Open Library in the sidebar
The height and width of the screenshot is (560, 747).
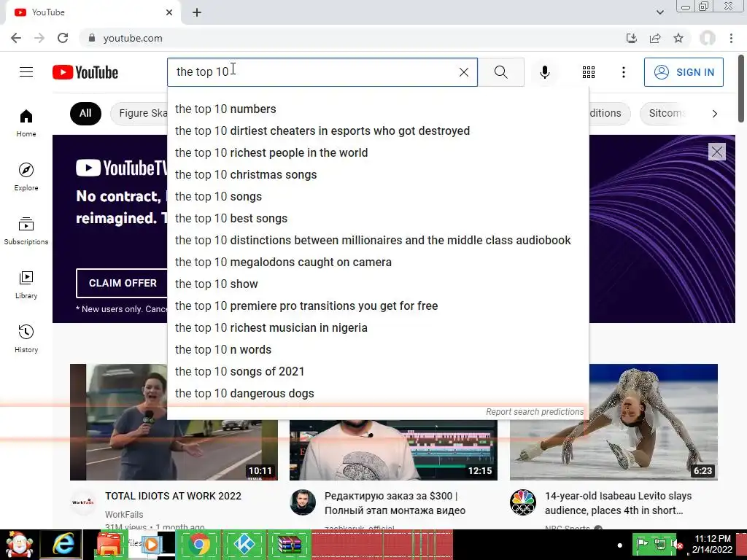pyautogui.click(x=26, y=285)
